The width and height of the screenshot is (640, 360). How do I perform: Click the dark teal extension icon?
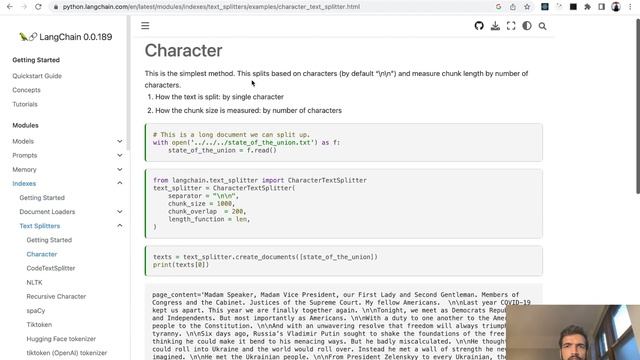pyautogui.click(x=544, y=7)
